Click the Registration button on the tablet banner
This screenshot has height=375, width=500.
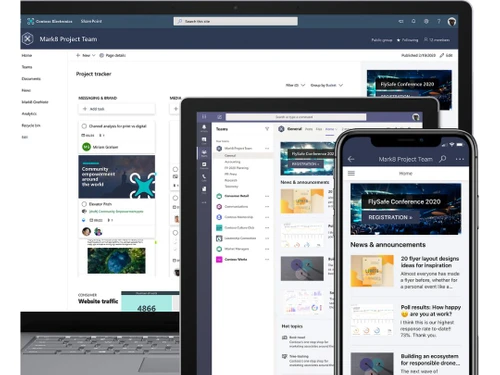point(306,164)
